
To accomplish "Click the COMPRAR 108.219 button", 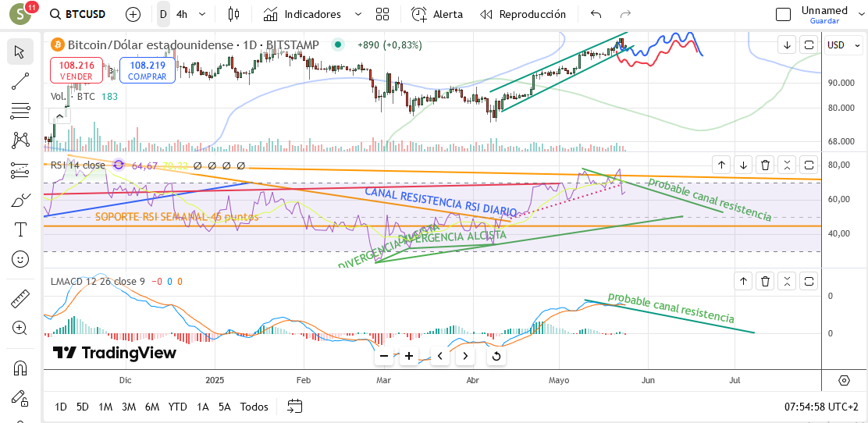I will pyautogui.click(x=147, y=70).
